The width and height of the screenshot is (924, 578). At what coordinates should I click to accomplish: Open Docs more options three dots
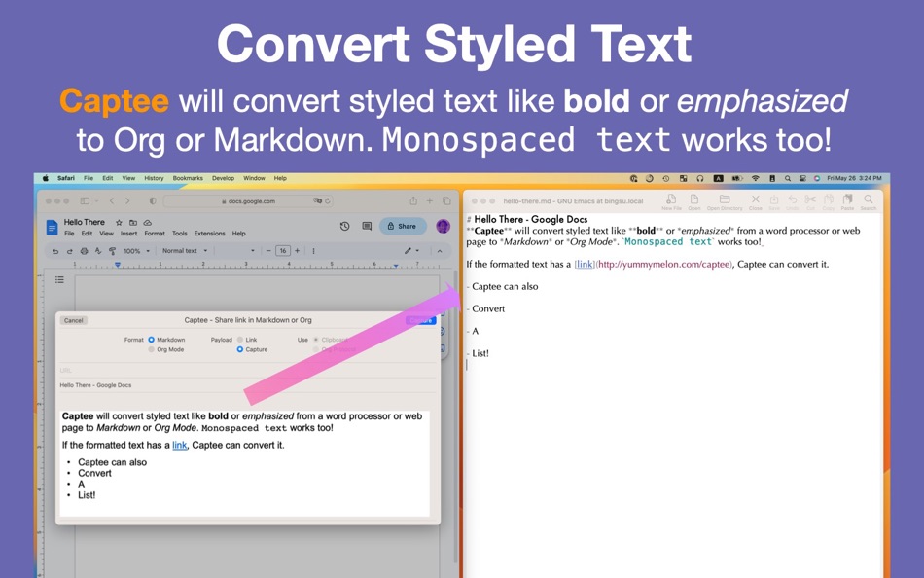tap(313, 251)
